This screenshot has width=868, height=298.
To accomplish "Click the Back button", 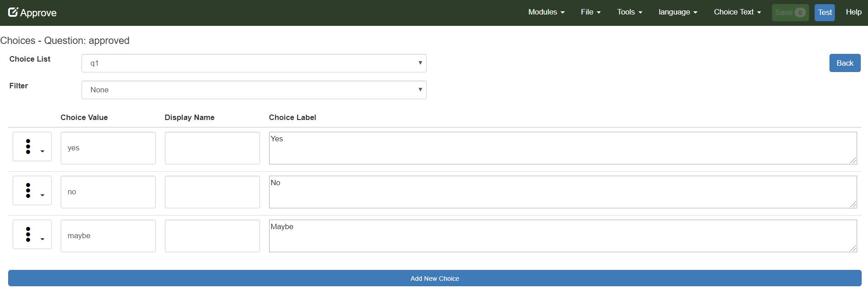I will click(x=845, y=63).
